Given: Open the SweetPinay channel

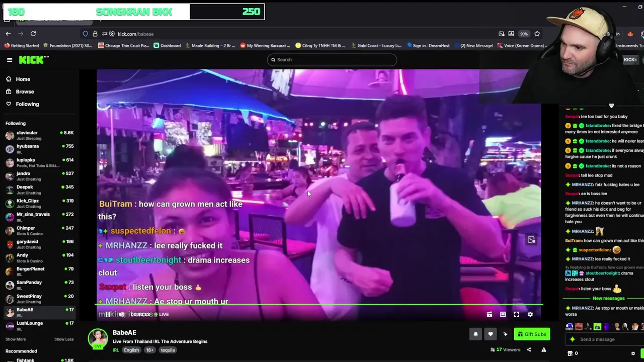Looking at the screenshot, I should pos(39,298).
